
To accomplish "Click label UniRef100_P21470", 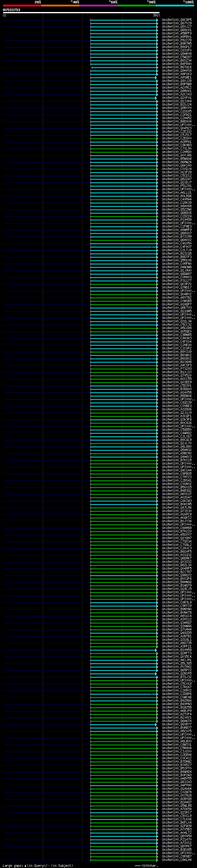I will 177,839.
